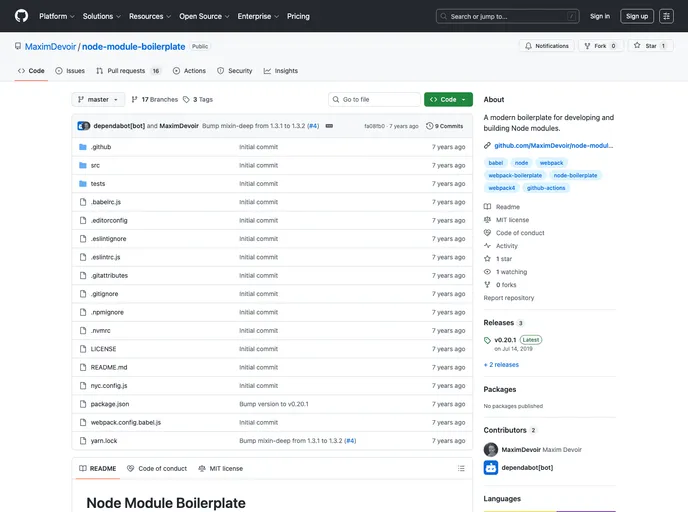The image size is (688, 512).
Task: Expand the master branch dropdown
Action: pos(98,100)
